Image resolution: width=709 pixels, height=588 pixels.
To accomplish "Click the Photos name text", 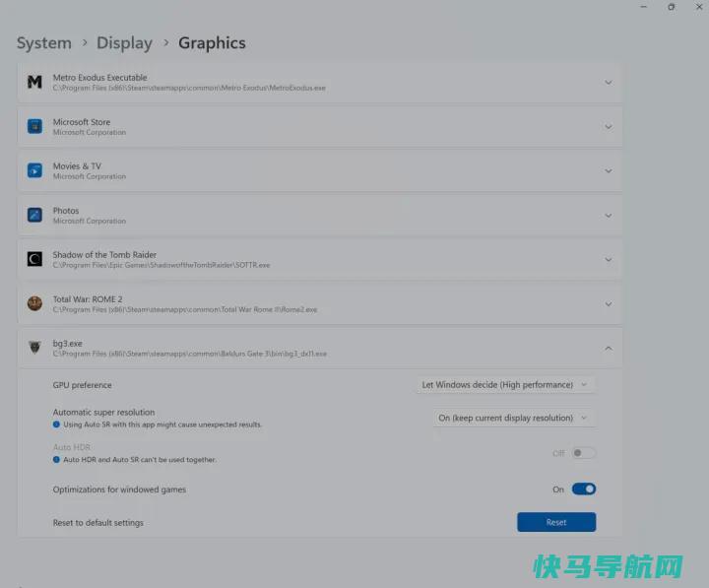I will [x=66, y=211].
